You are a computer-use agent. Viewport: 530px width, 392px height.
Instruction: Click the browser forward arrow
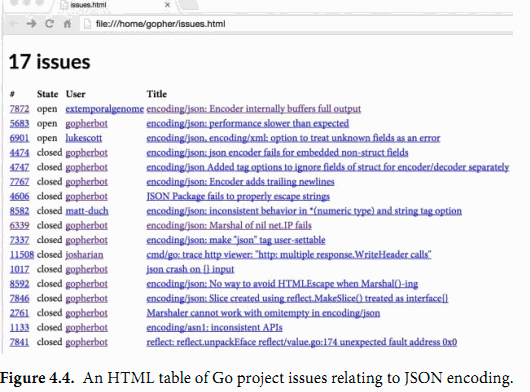click(31, 24)
